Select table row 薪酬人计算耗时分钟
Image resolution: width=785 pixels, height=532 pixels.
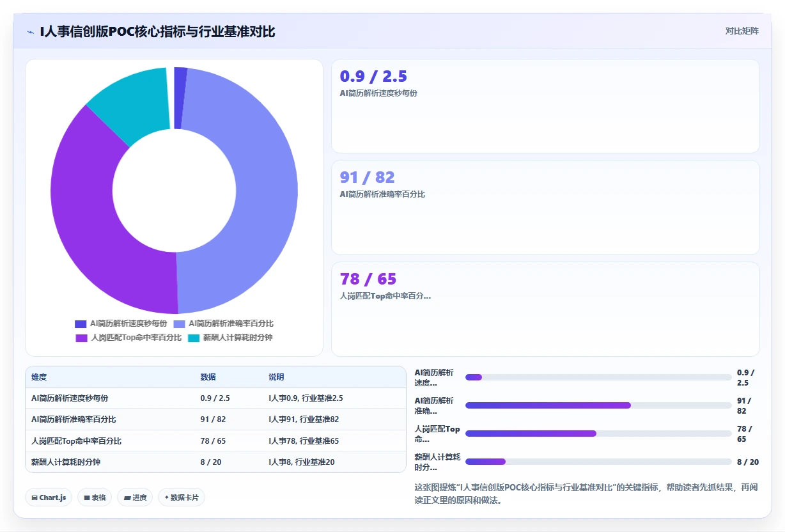click(x=215, y=462)
